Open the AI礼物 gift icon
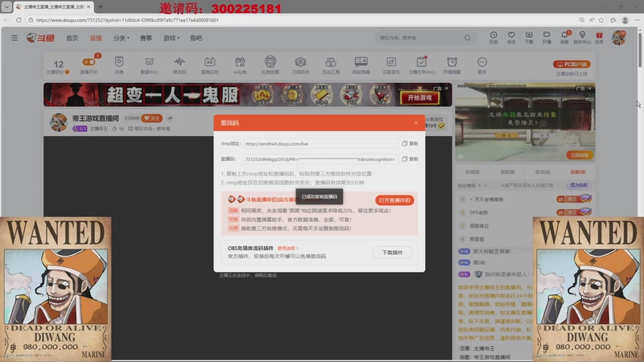 (240, 65)
